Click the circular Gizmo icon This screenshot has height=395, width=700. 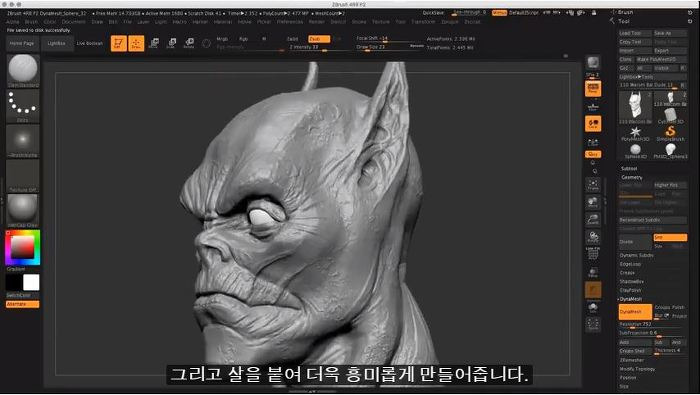click(x=206, y=43)
